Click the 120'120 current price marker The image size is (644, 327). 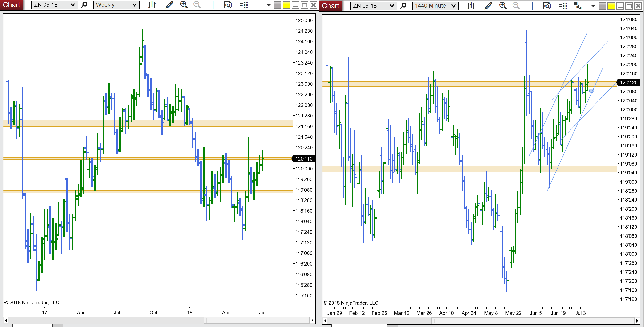(x=628, y=82)
